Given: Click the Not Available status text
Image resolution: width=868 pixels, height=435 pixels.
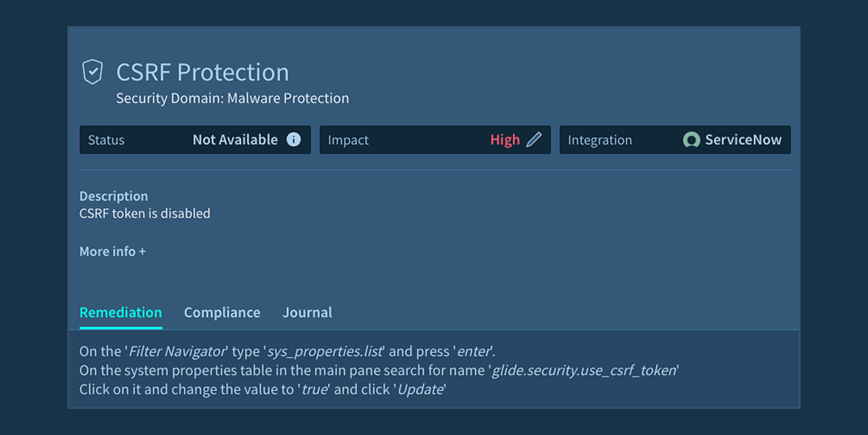Looking at the screenshot, I should 235,140.
